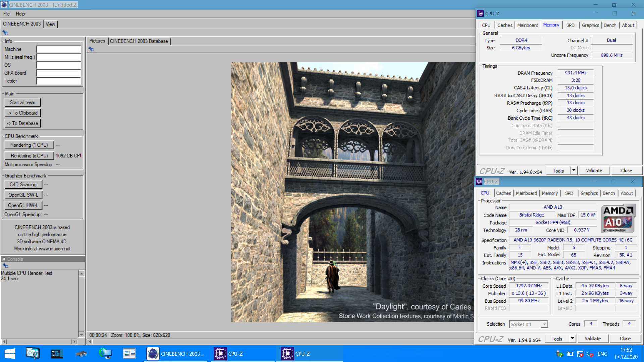
Task: Open the chip icon app in taskbar
Action: pyautogui.click(x=81, y=354)
